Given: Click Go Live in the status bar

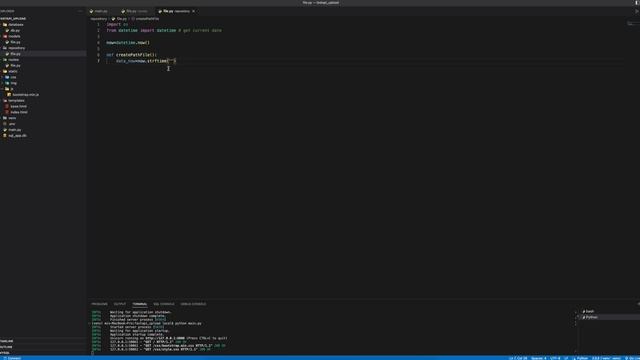Looking at the screenshot, I should click(632, 358).
